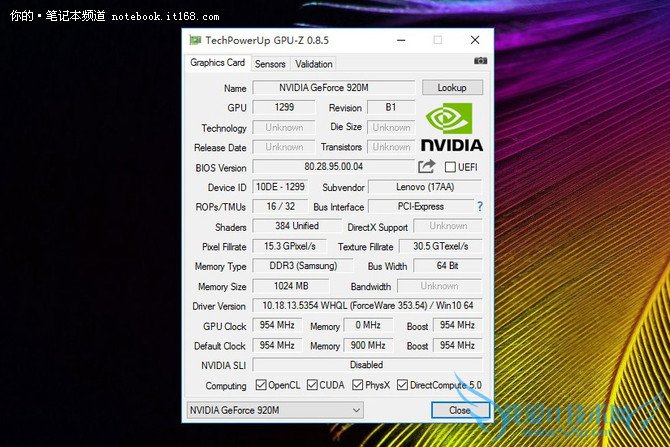Toggle the DirectCompute 5.0 checkbox
670x447 pixels.
click(402, 385)
